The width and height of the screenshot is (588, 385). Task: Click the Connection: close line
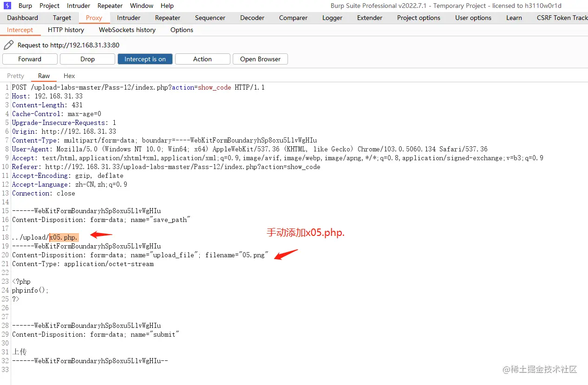44,193
